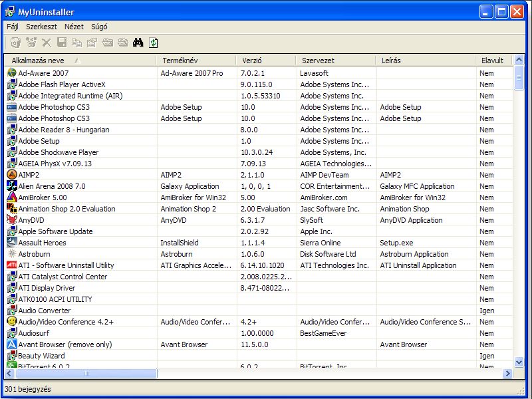Click the AnyDVD fox icon
This screenshot has height=399, width=532.
click(12, 219)
